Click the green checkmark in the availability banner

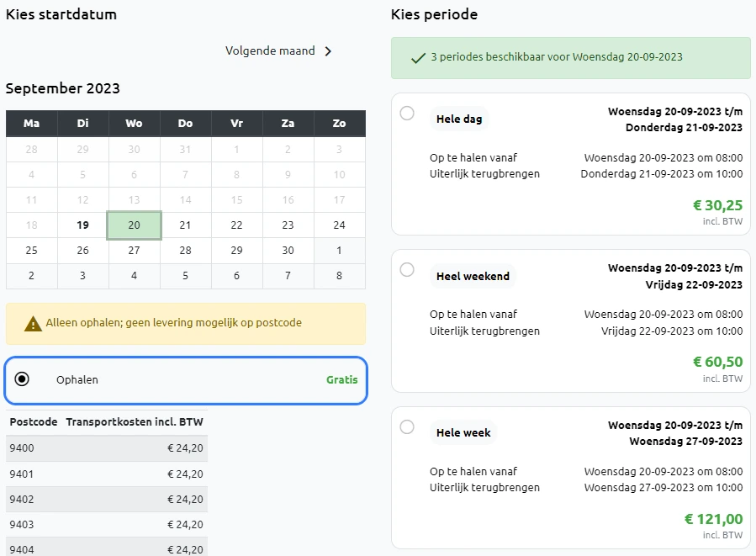point(418,58)
